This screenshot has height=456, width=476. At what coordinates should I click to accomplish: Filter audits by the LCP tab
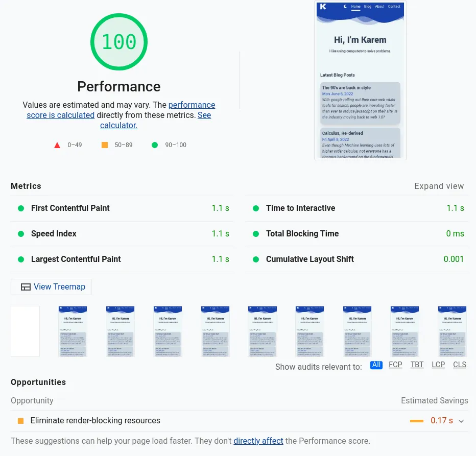coord(438,365)
